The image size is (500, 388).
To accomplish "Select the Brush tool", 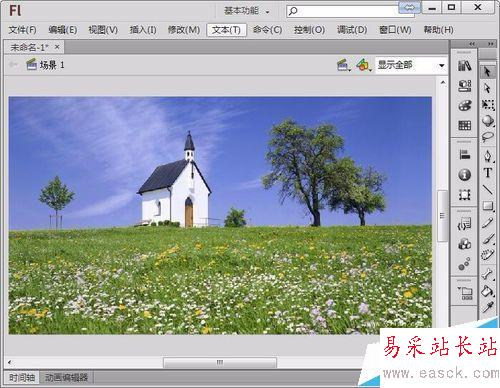I will 488,239.
